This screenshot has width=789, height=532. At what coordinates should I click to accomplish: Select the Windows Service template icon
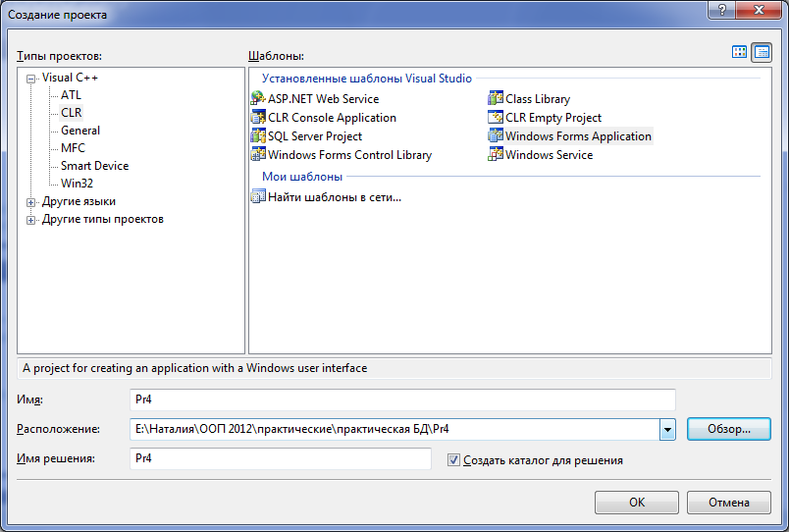[x=496, y=154]
